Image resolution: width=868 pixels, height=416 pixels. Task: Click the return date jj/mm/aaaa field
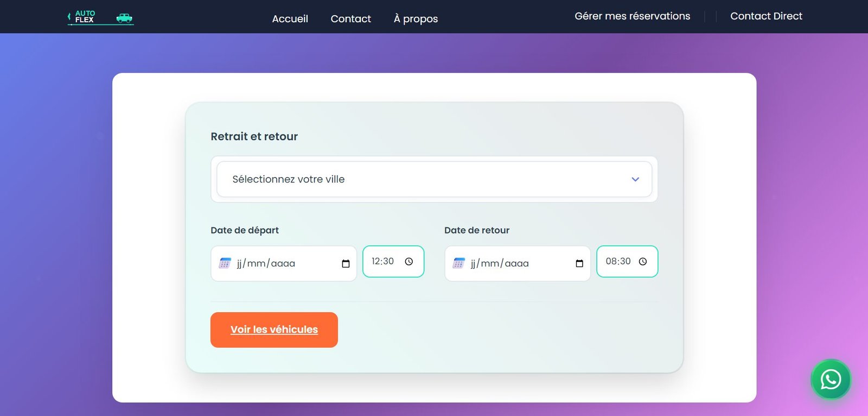pos(505,264)
